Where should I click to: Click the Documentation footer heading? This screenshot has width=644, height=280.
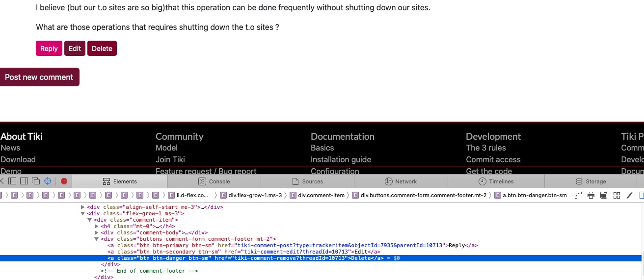point(343,136)
